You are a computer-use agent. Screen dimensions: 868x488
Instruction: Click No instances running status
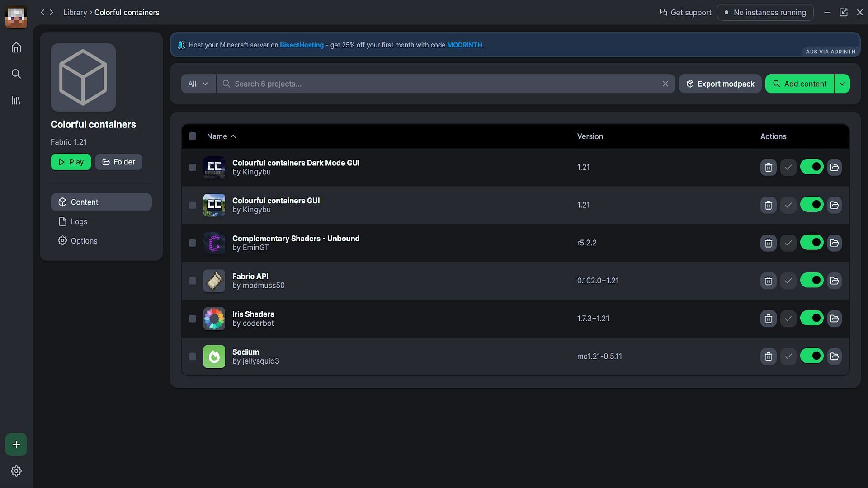[x=765, y=13]
